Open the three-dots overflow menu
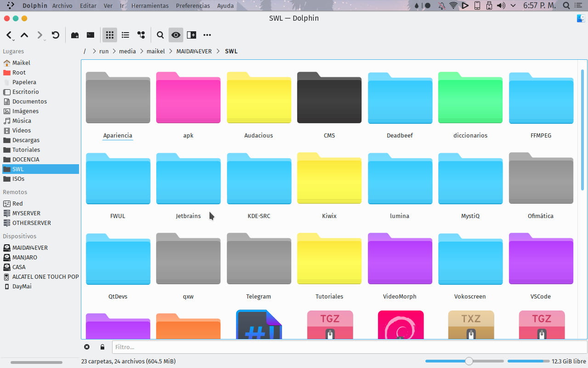The width and height of the screenshot is (588, 368). click(207, 35)
